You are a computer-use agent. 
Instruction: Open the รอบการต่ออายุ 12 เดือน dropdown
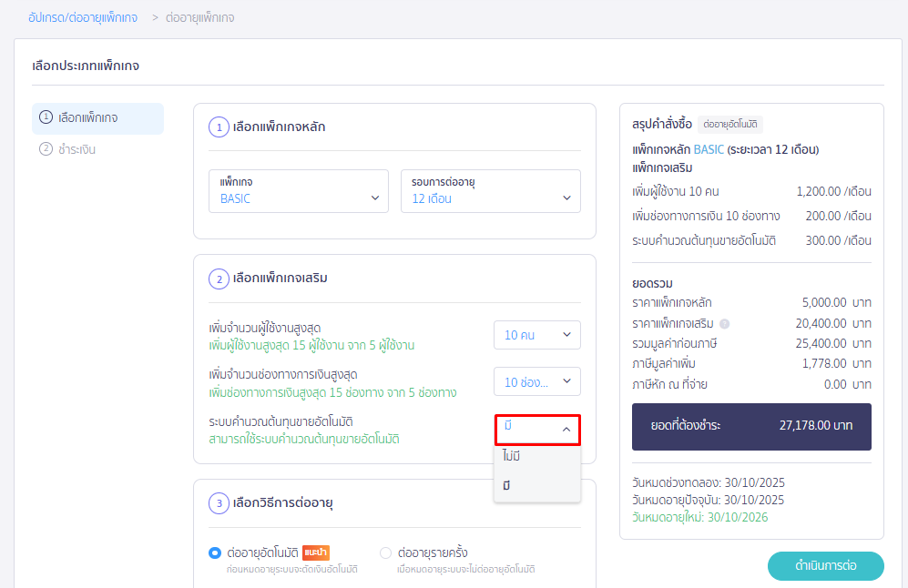490,191
